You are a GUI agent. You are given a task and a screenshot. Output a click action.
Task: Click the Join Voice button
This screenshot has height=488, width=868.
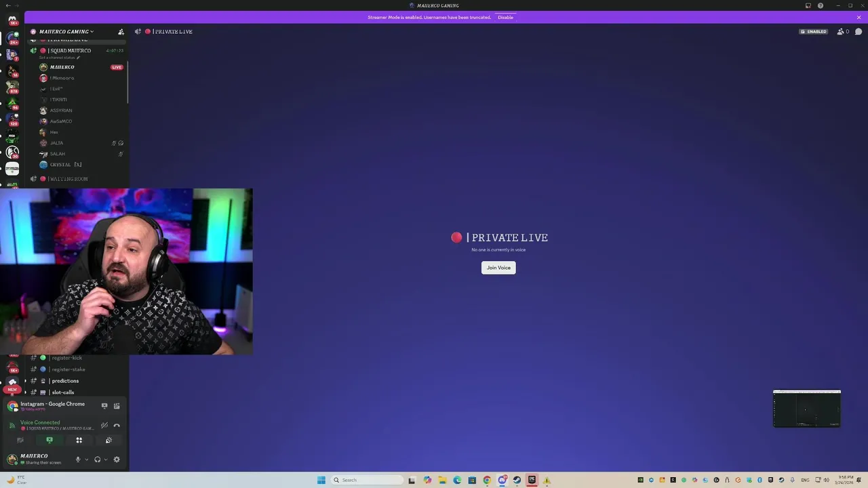pos(498,268)
